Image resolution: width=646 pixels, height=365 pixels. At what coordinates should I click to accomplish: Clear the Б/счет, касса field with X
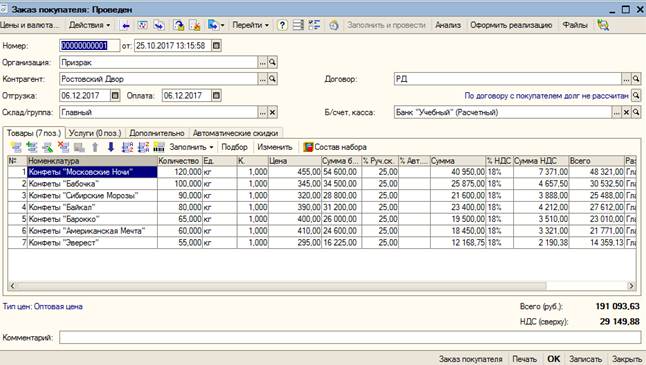click(x=626, y=112)
